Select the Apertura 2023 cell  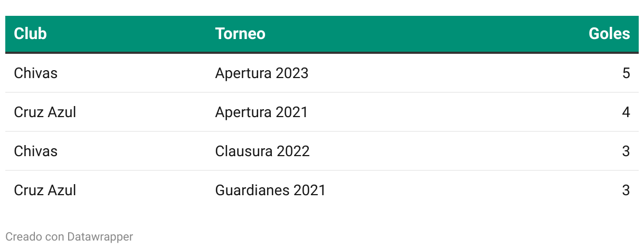point(262,73)
